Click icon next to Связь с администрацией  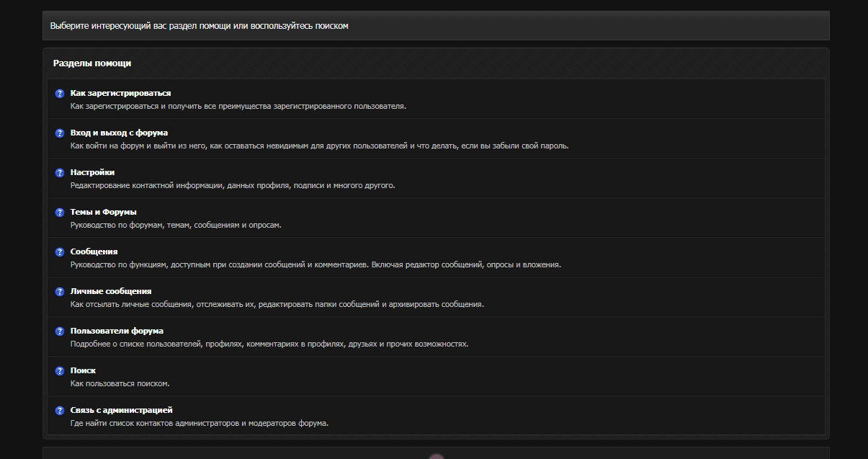click(x=60, y=411)
